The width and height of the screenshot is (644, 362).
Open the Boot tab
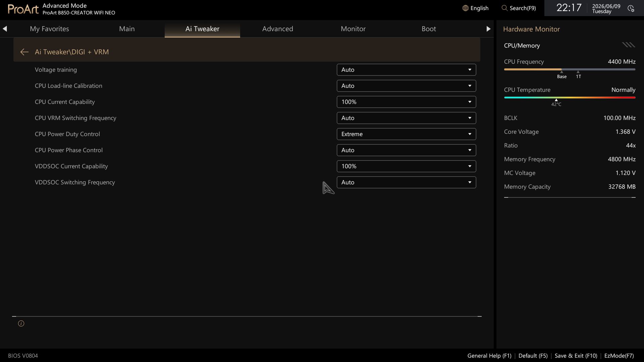[x=429, y=29]
